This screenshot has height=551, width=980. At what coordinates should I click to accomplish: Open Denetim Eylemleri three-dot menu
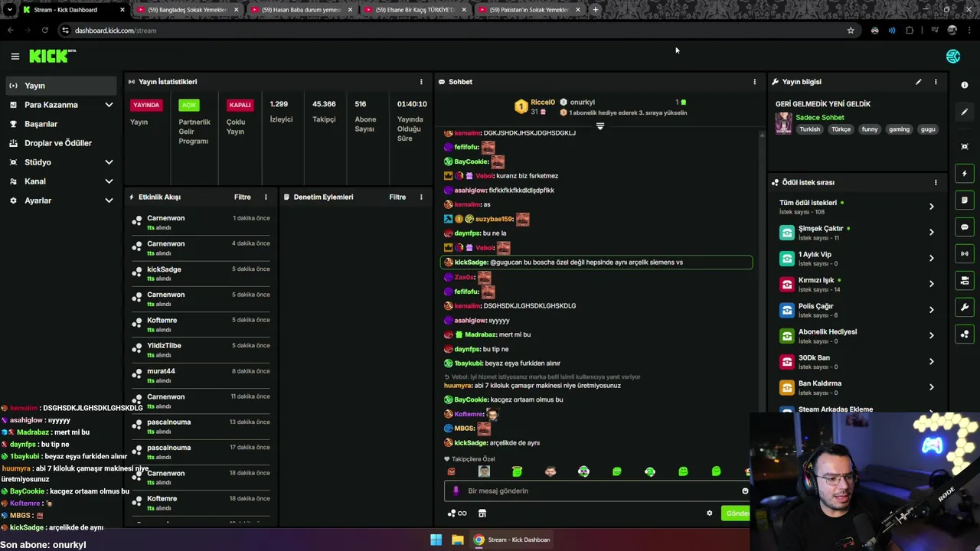(x=421, y=197)
